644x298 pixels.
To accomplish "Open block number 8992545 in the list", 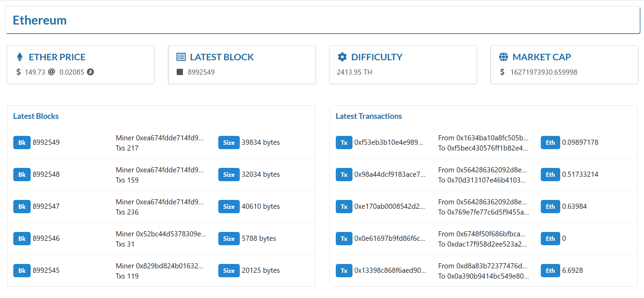I will pos(46,270).
